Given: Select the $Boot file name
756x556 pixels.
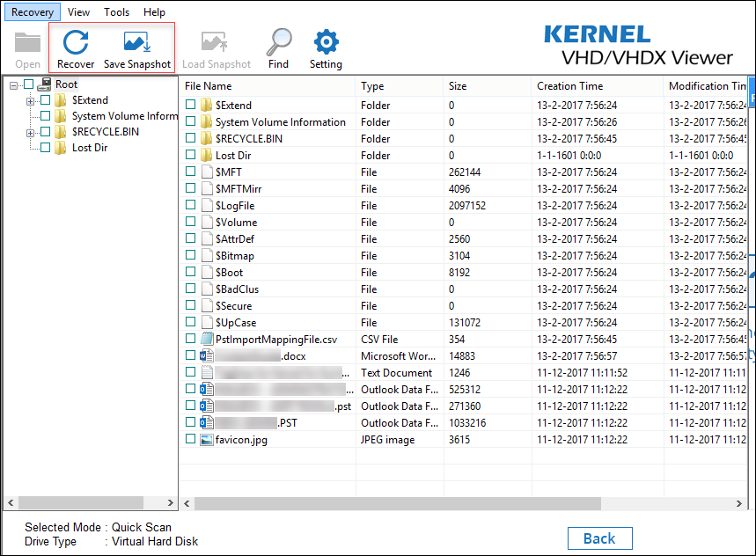Looking at the screenshot, I should pyautogui.click(x=229, y=273).
